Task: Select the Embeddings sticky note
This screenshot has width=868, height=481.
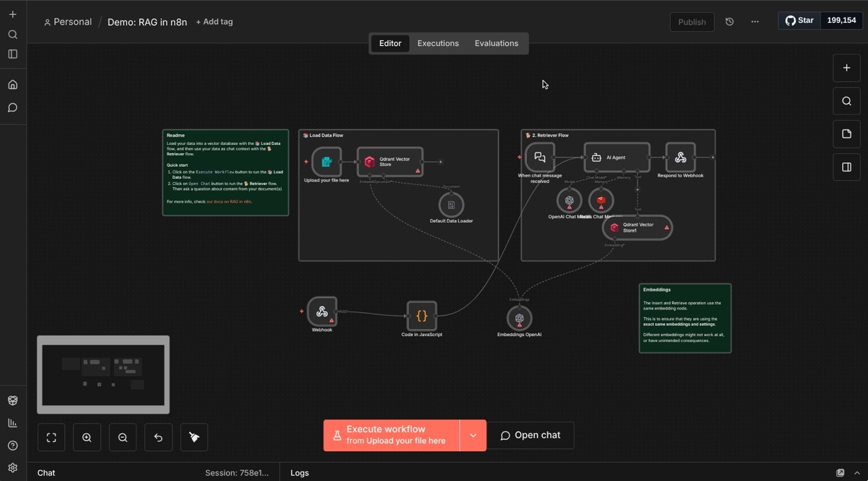Action: pos(685,318)
